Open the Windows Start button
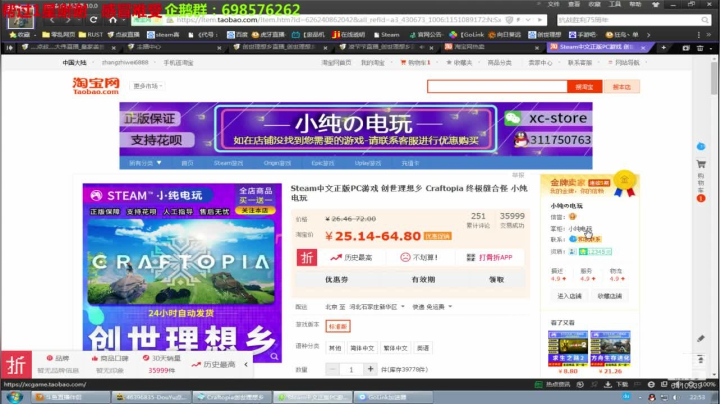 [15, 397]
